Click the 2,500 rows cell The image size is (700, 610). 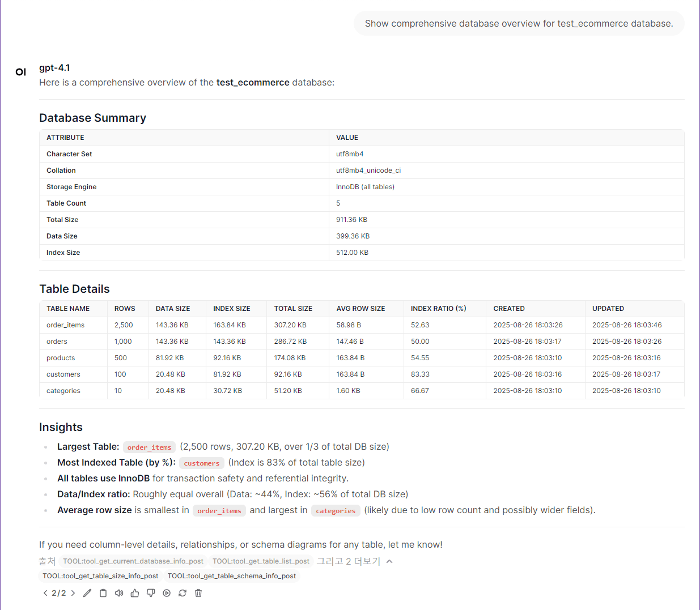(x=128, y=325)
